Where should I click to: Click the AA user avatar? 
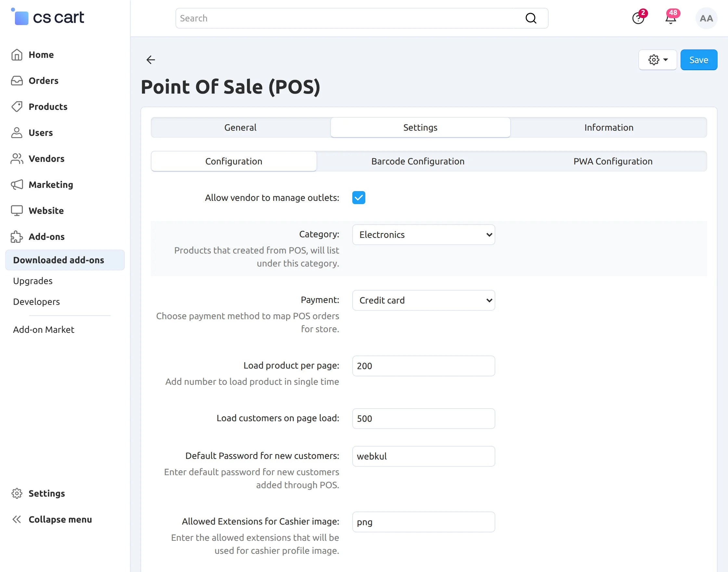pos(706,19)
